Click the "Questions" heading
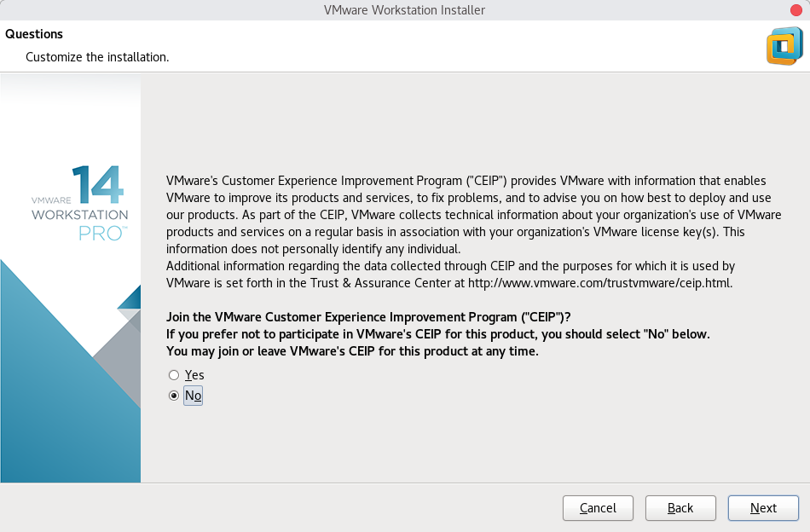This screenshot has height=532, width=810. (34, 34)
